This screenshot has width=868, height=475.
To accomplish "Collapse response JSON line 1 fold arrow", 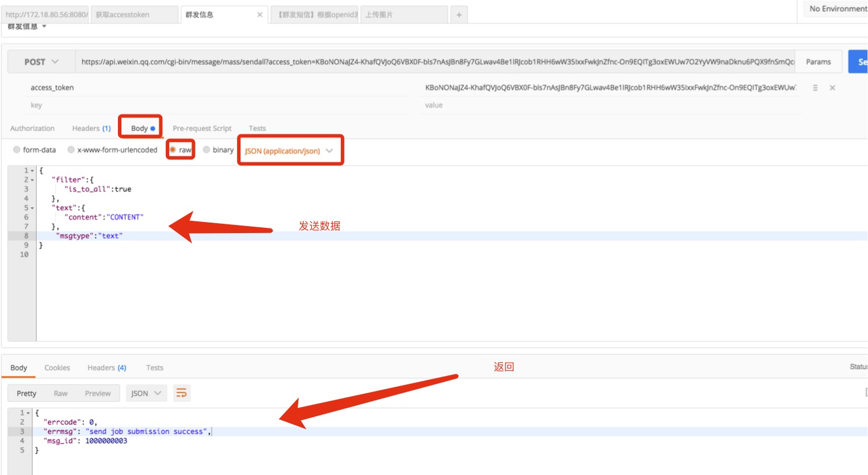I will click(29, 413).
